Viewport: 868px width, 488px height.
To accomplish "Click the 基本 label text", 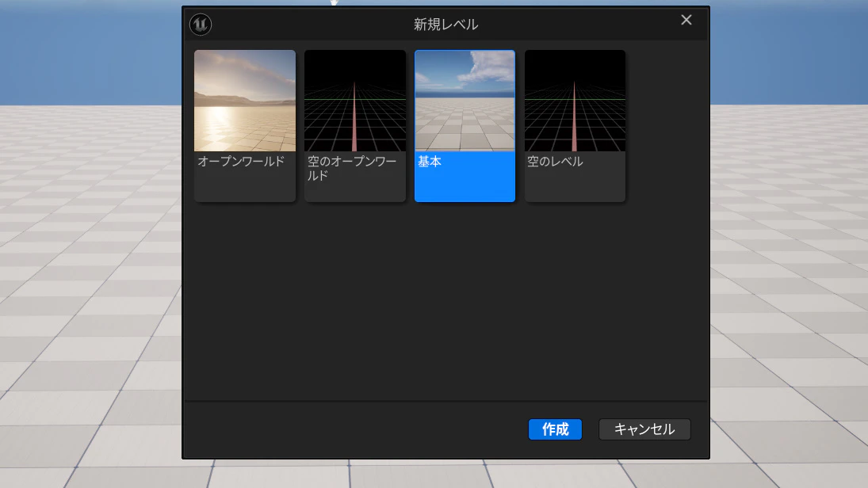I will pyautogui.click(x=430, y=162).
